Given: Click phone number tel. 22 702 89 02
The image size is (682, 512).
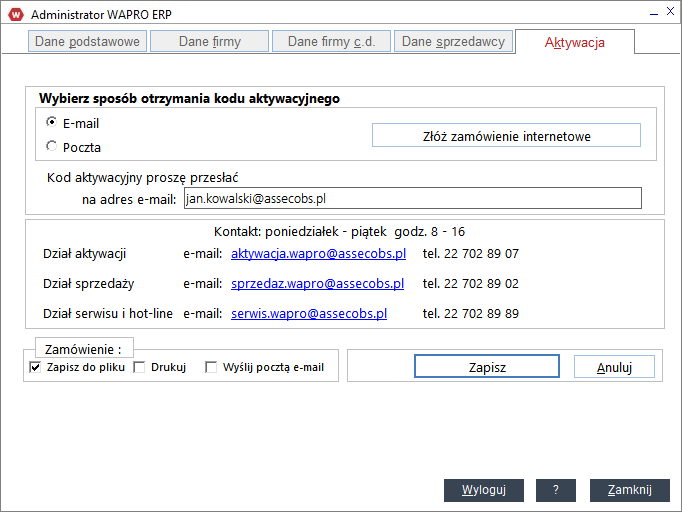Looking at the screenshot, I should [x=471, y=284].
